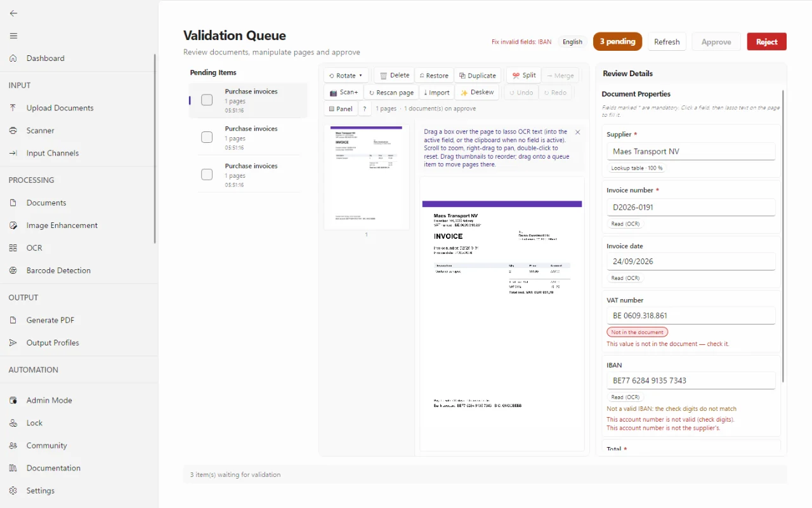Delete the selected page via toolbar
812x508 pixels.
point(394,76)
